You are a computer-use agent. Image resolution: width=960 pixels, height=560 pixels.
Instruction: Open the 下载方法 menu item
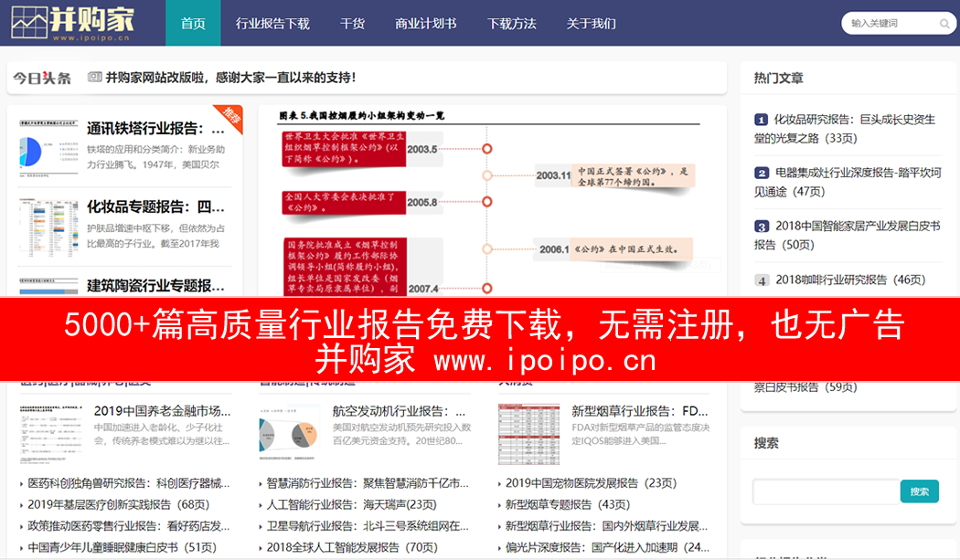511,23
